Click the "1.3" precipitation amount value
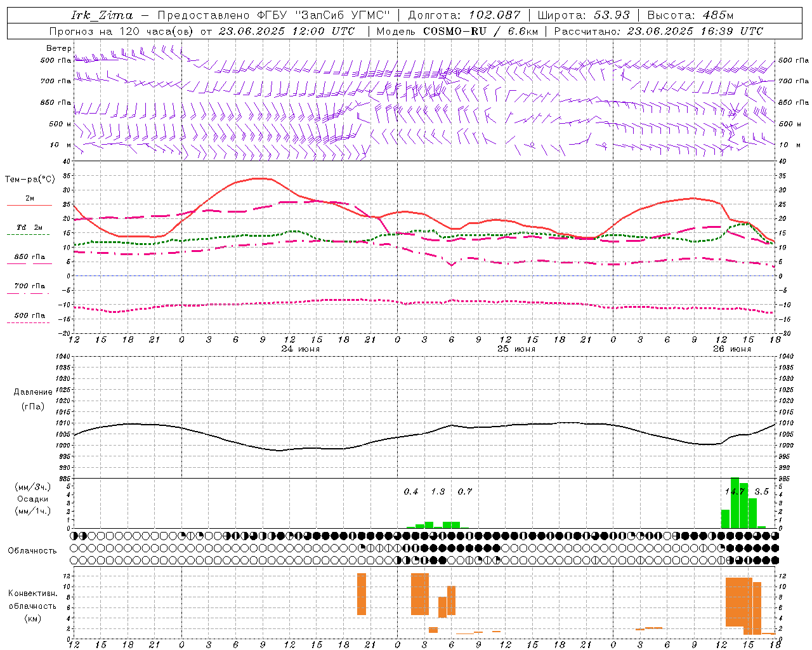This screenshot has width=812, height=650. coord(438,491)
